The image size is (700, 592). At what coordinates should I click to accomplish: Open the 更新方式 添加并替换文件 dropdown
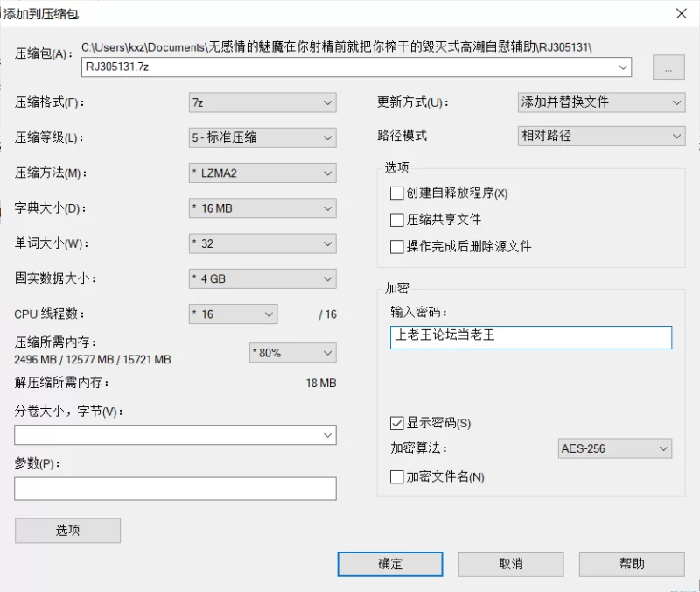point(601,102)
